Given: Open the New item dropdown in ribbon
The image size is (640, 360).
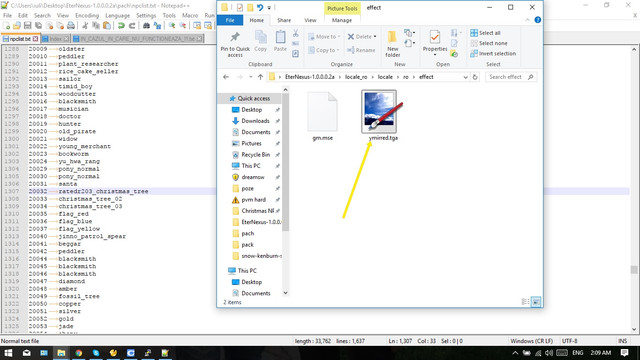Looking at the screenshot, I should (409, 33).
